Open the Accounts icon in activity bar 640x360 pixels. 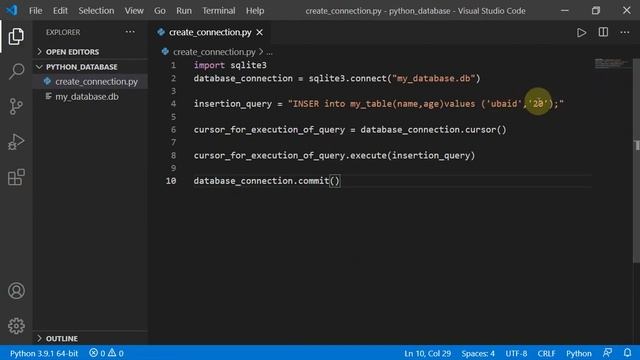point(16,291)
